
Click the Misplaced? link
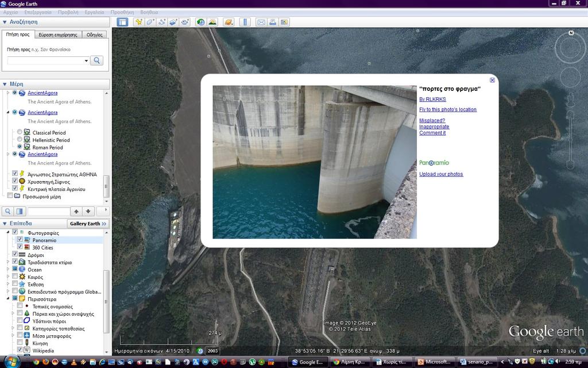432,121
